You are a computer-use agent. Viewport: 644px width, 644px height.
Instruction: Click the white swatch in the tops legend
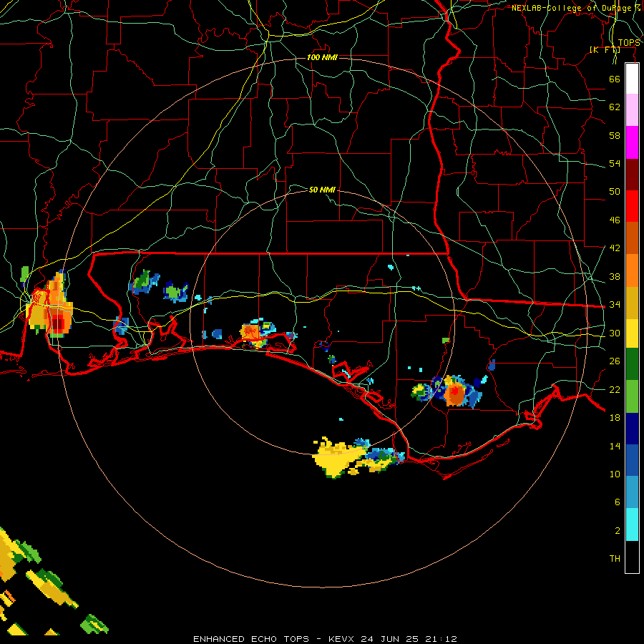[x=632, y=79]
